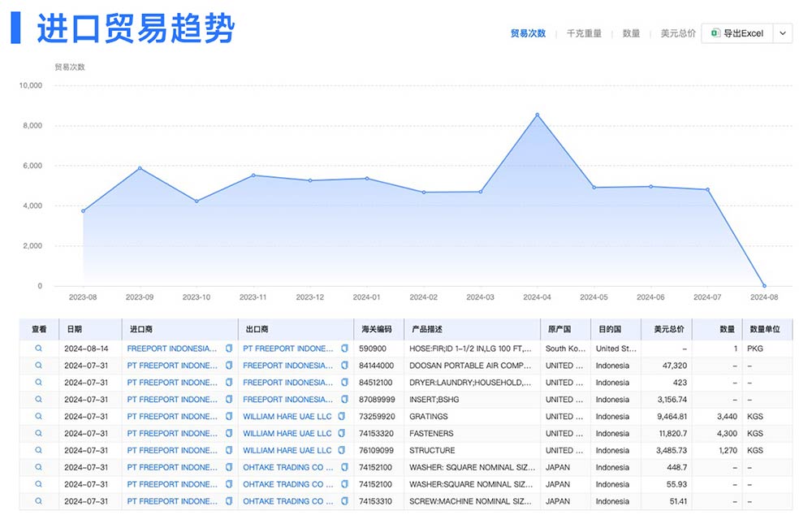Click the magnifier icon in the 2024-08-14 row
This screenshot has width=812, height=524.
(38, 349)
